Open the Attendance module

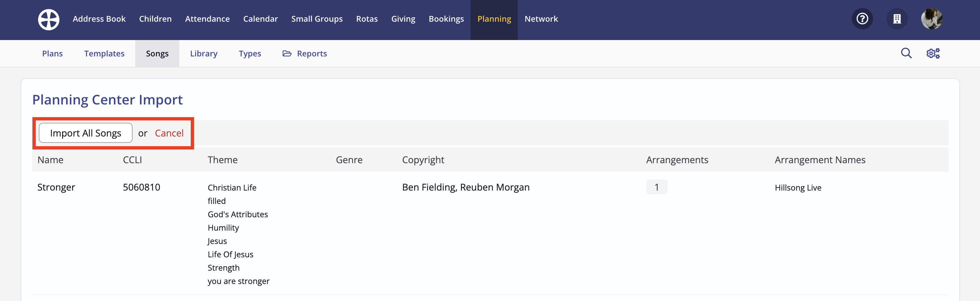tap(207, 19)
